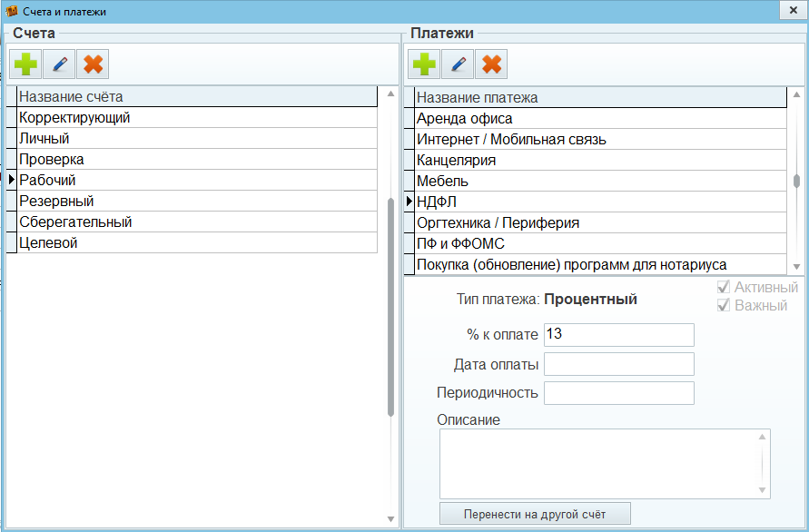This screenshot has height=532, width=809.
Task: Click the green plus icon in Счета panel
Action: coord(25,64)
